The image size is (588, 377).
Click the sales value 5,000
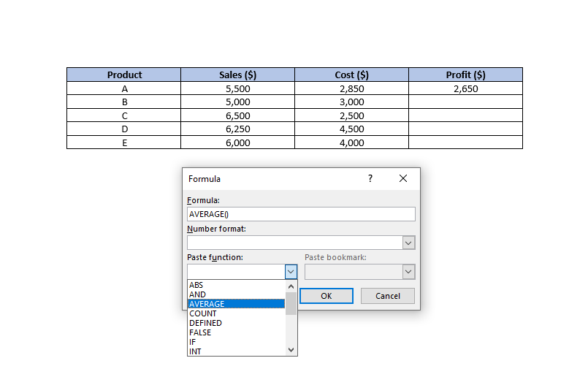click(x=237, y=102)
